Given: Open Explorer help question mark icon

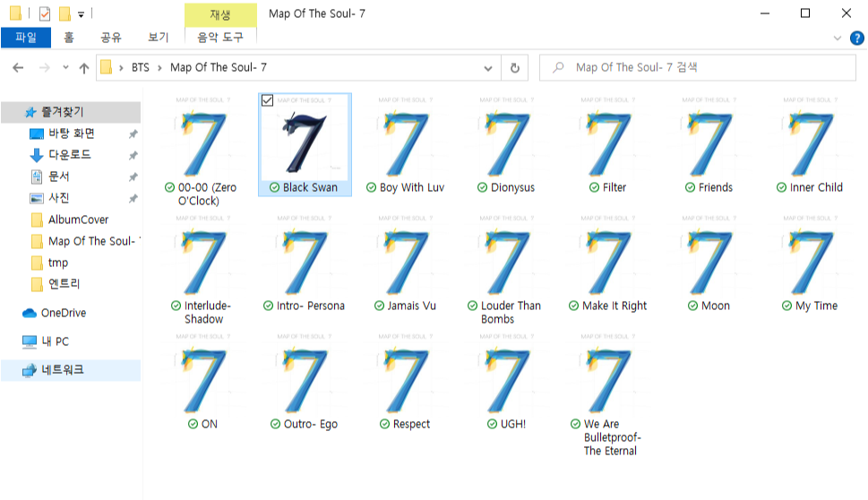Looking at the screenshot, I should pos(857,38).
